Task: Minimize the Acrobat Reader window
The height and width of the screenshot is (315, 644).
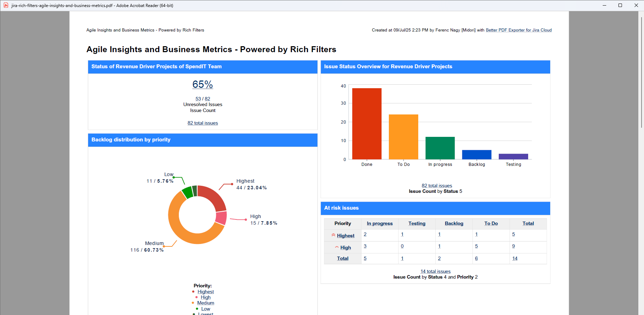Action: pos(604,5)
